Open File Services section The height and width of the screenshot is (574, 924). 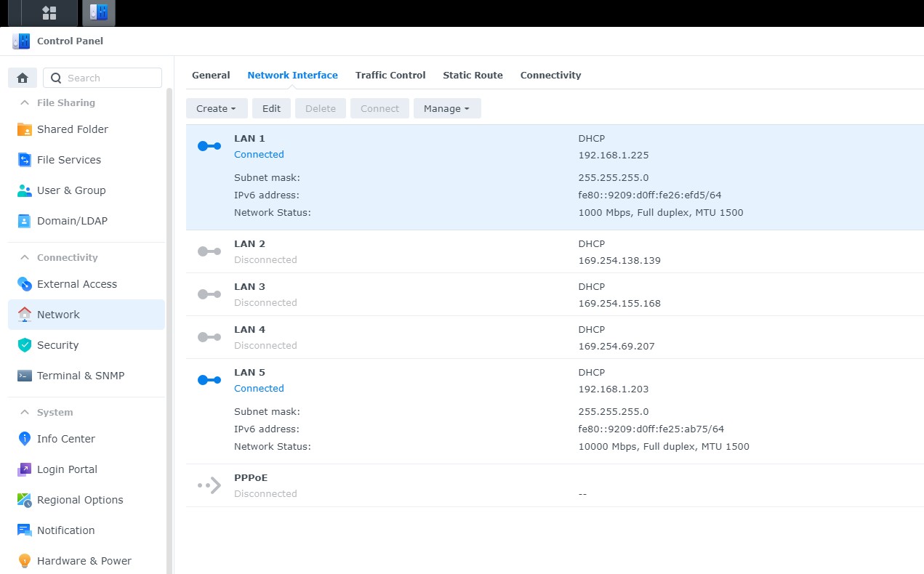coord(68,160)
